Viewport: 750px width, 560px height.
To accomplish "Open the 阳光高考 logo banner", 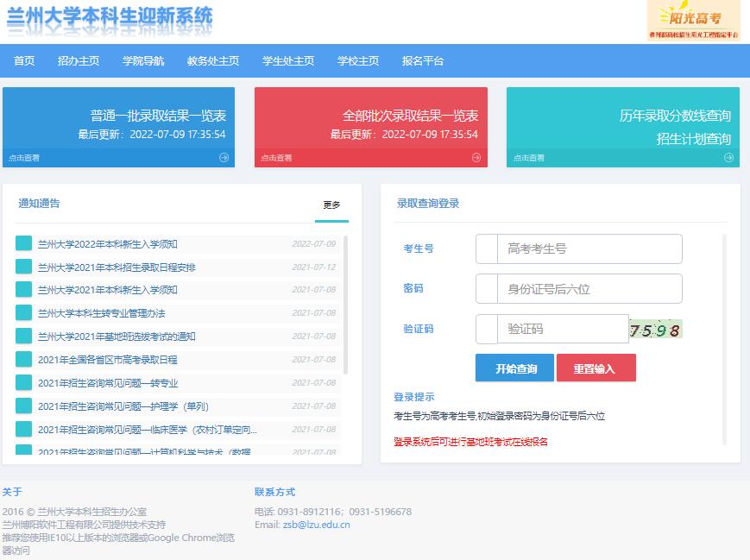I will (x=694, y=21).
